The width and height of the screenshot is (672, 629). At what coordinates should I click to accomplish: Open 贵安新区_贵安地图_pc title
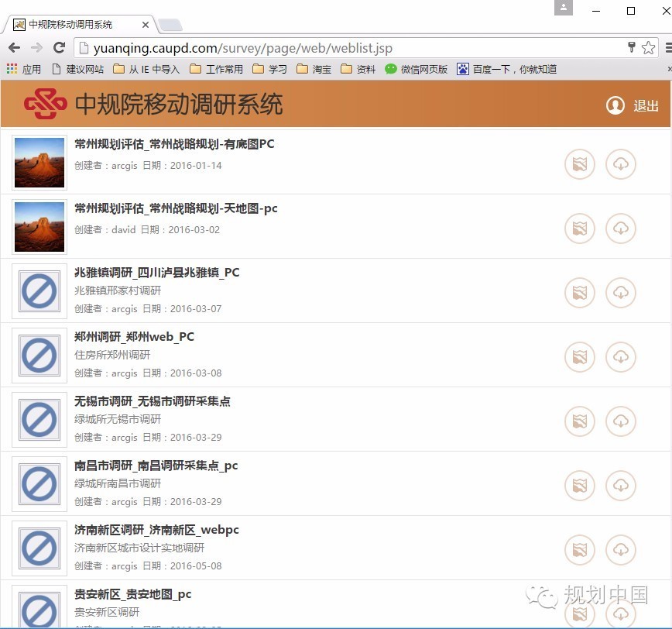[x=133, y=594]
